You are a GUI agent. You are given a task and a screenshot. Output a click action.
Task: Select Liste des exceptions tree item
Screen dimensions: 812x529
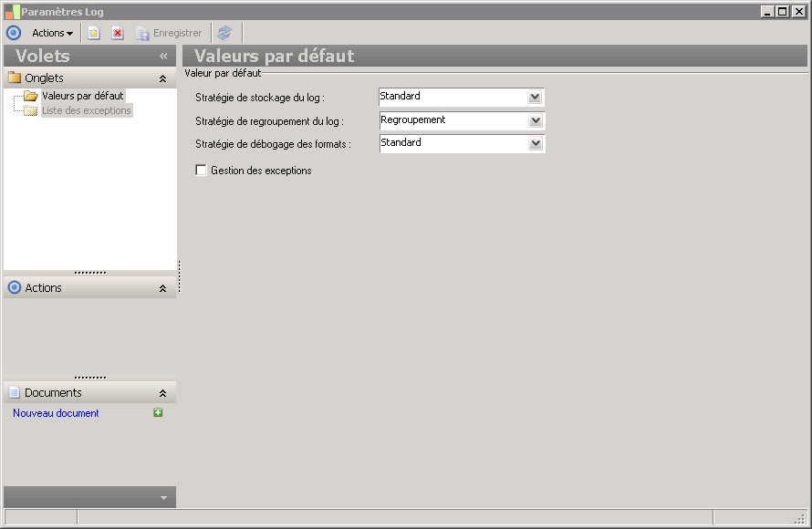(87, 110)
